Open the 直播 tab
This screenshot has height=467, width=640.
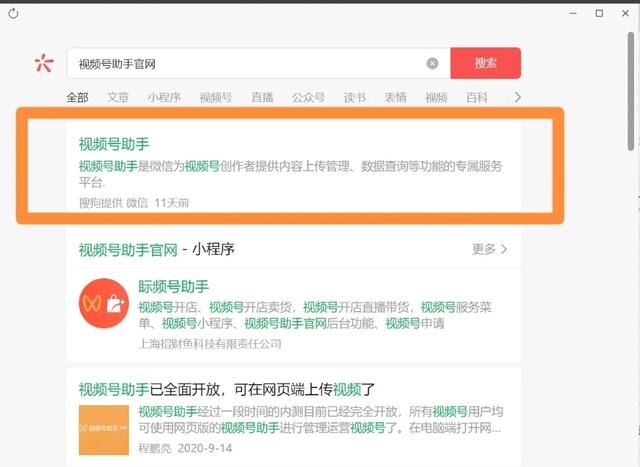coord(262,98)
